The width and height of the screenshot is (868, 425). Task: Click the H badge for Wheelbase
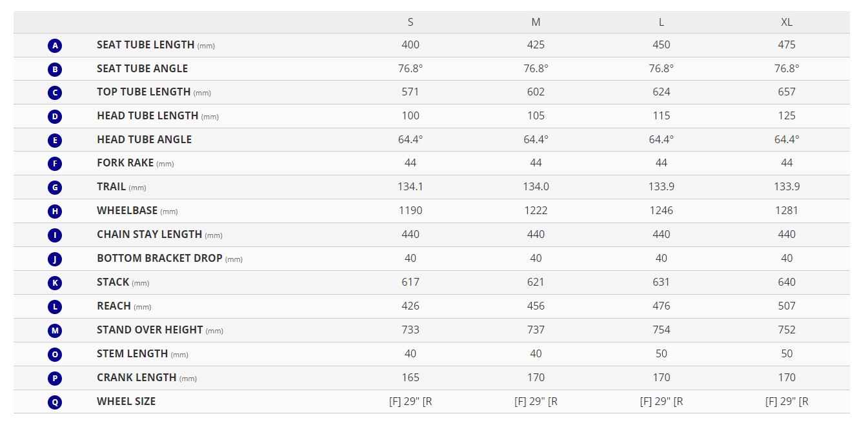[x=55, y=211]
